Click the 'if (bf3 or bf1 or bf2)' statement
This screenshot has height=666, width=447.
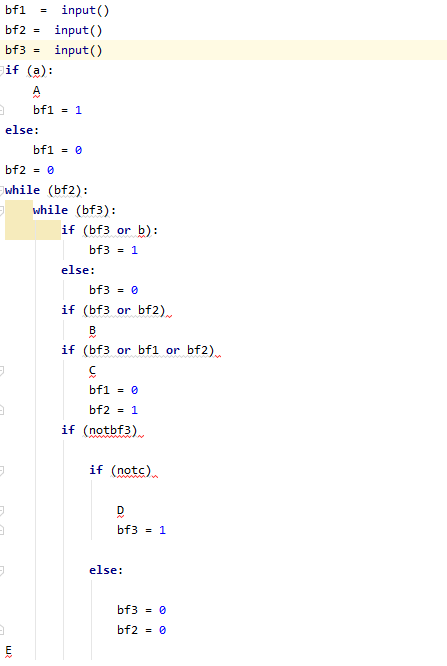(138, 350)
